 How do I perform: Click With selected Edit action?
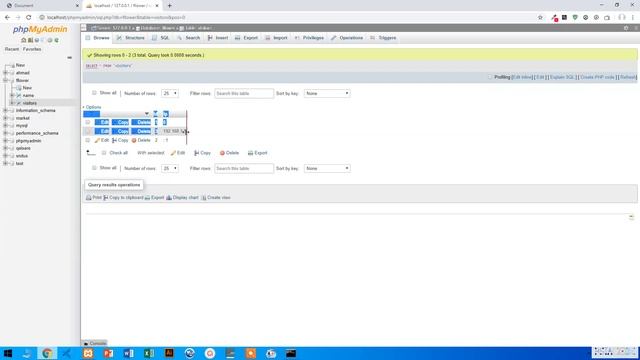click(178, 153)
